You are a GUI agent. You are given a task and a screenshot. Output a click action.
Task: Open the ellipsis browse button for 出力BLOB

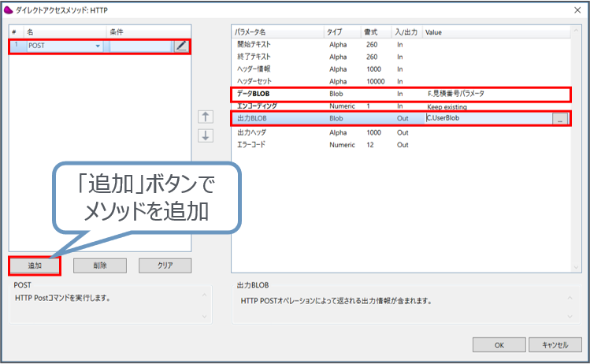tap(559, 119)
